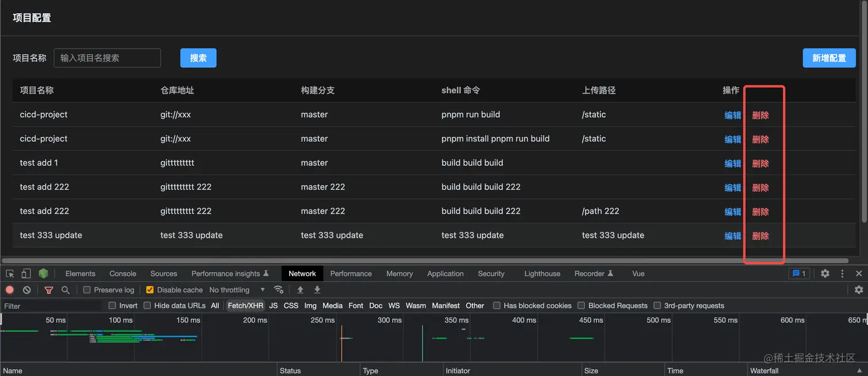Open the issues badge showing 1

click(799, 274)
